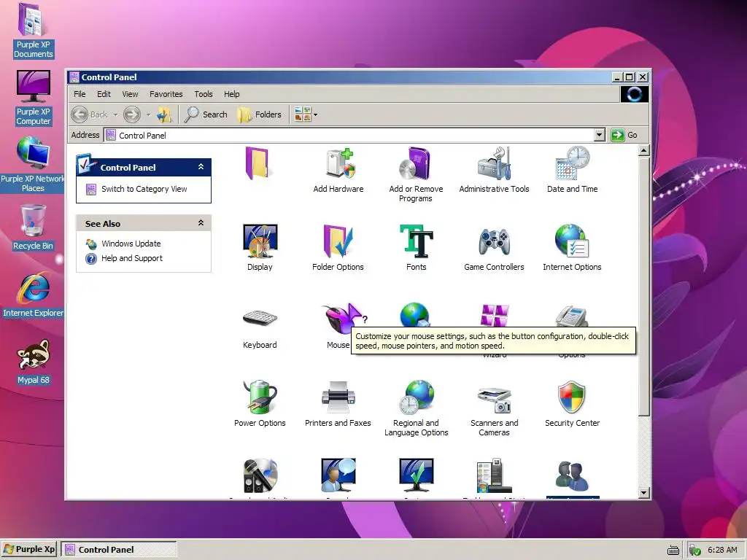747x560 pixels.
Task: Click the Purple Xp start button
Action: tap(29, 550)
